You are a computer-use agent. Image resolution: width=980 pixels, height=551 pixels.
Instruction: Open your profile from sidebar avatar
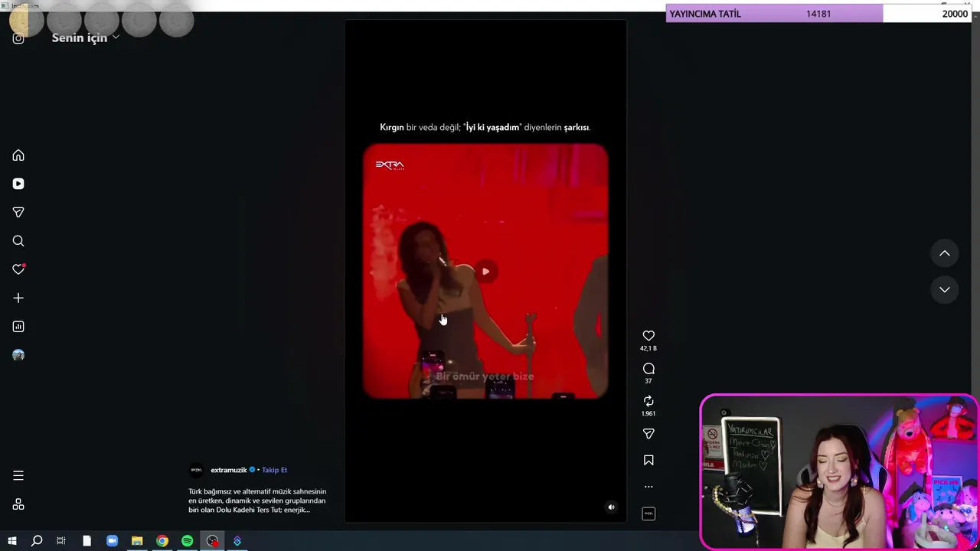(x=18, y=355)
